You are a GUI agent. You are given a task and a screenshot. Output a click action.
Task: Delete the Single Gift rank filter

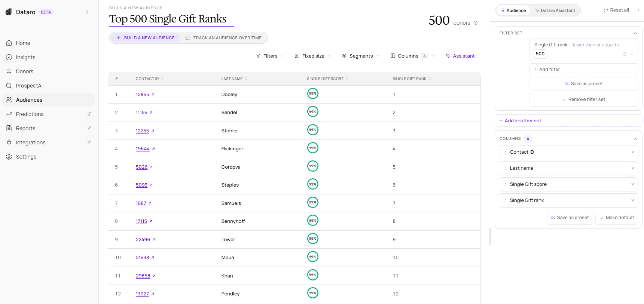pos(632,54)
